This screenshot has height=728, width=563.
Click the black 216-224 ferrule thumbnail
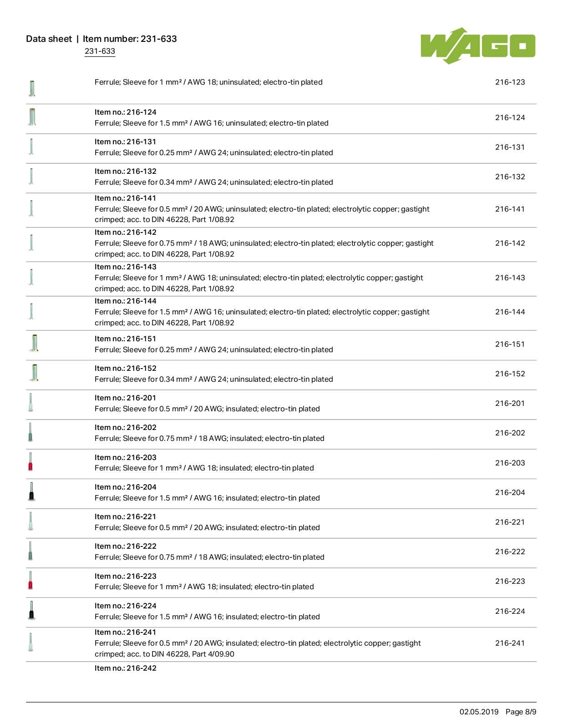pos(31,610)
